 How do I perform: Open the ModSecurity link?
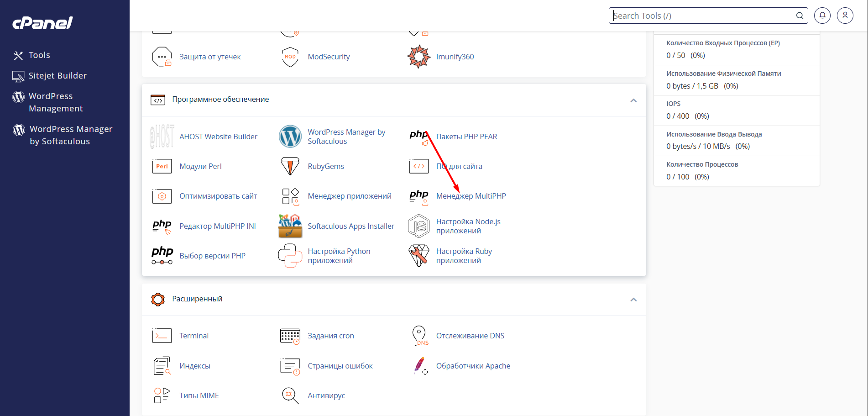(329, 57)
